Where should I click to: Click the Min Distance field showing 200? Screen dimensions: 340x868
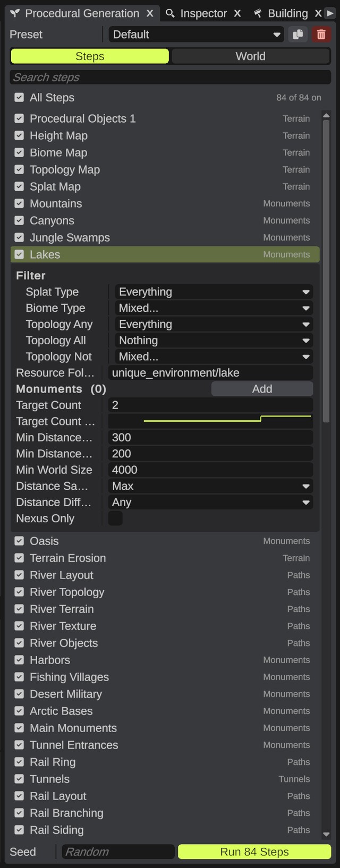click(210, 454)
